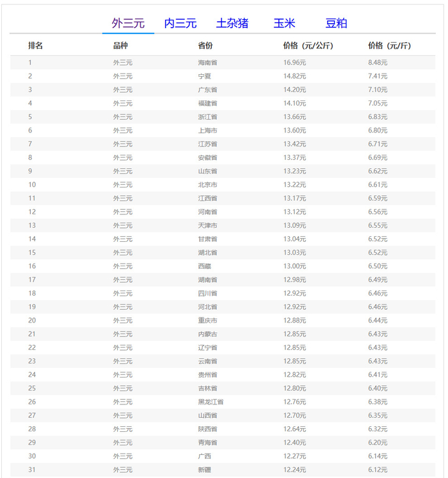Select the 浙江省 province cell
This screenshot has width=448, height=478.
(208, 116)
